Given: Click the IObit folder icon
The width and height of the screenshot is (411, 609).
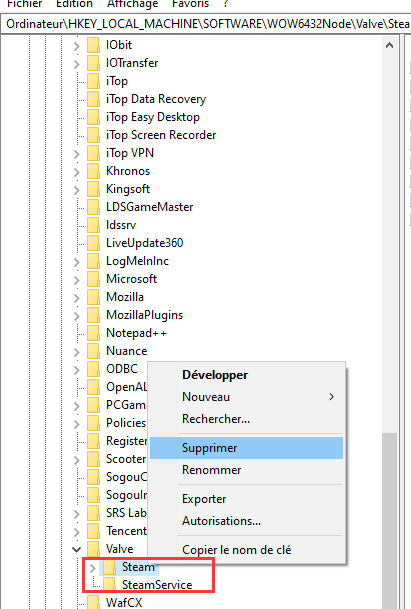Looking at the screenshot, I should click(x=93, y=45).
